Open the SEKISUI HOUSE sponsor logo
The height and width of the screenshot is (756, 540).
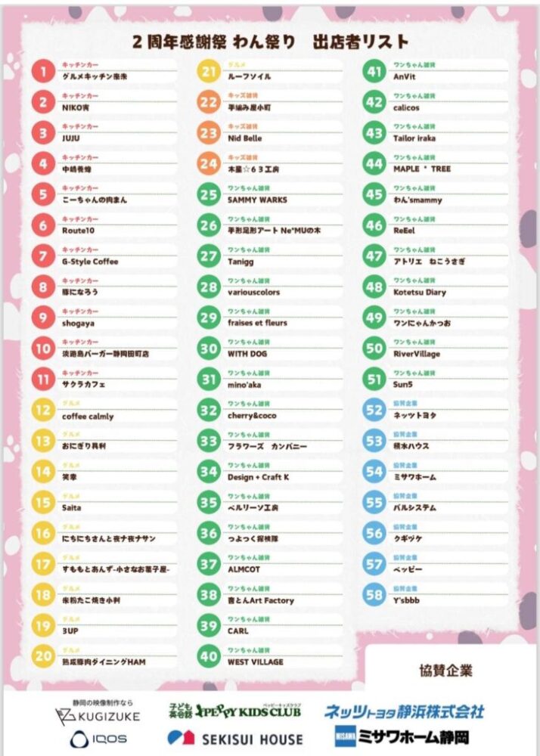click(x=234, y=739)
